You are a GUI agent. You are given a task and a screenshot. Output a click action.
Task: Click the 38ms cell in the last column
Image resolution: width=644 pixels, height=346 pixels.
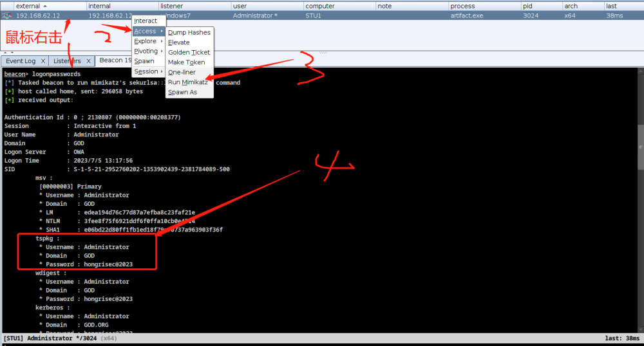coord(614,15)
